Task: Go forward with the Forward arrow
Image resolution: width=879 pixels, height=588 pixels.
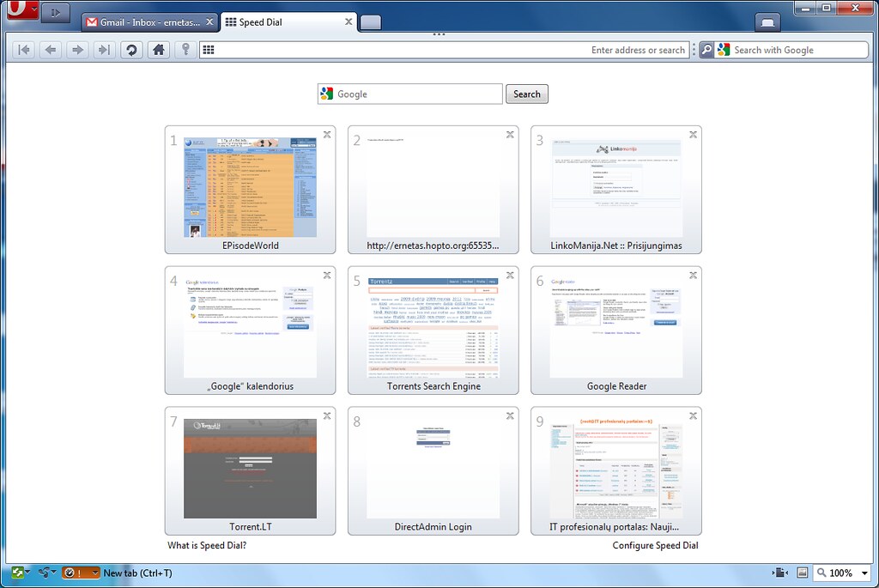Action: coord(77,50)
